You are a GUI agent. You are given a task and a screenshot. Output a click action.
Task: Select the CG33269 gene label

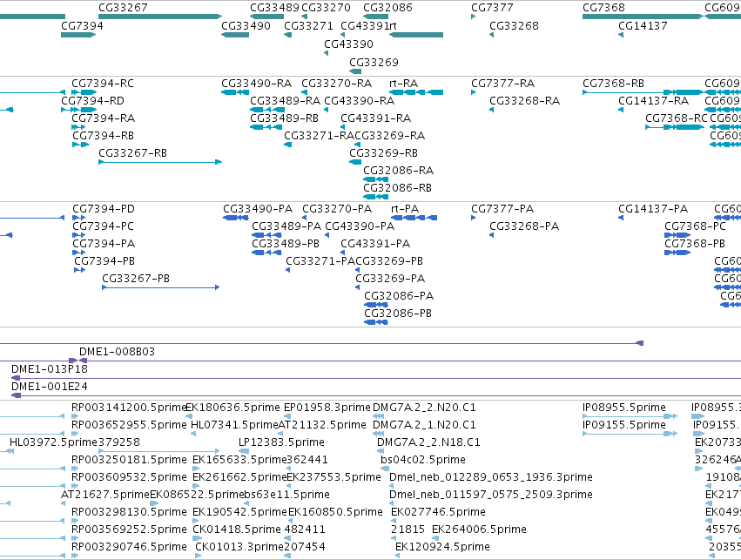point(374,63)
